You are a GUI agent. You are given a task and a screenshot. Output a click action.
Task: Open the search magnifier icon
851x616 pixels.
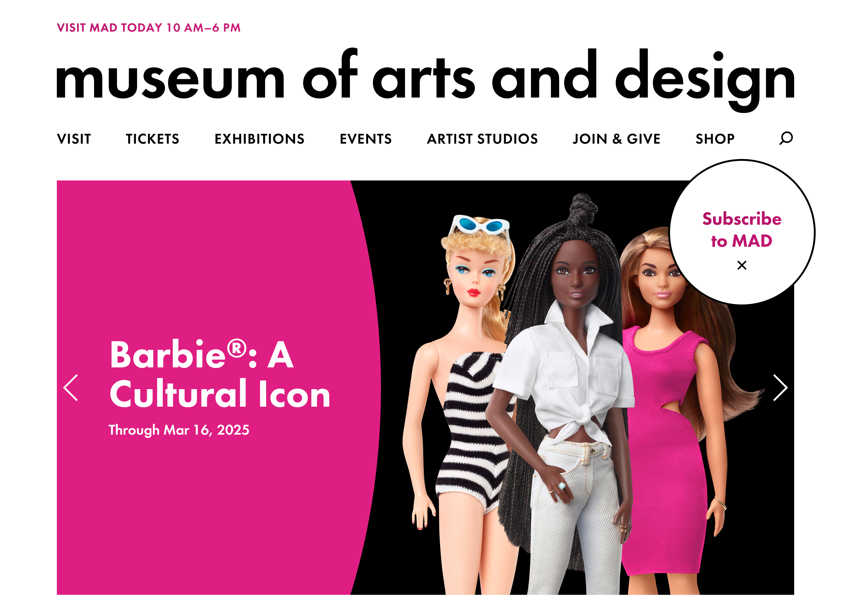click(786, 138)
